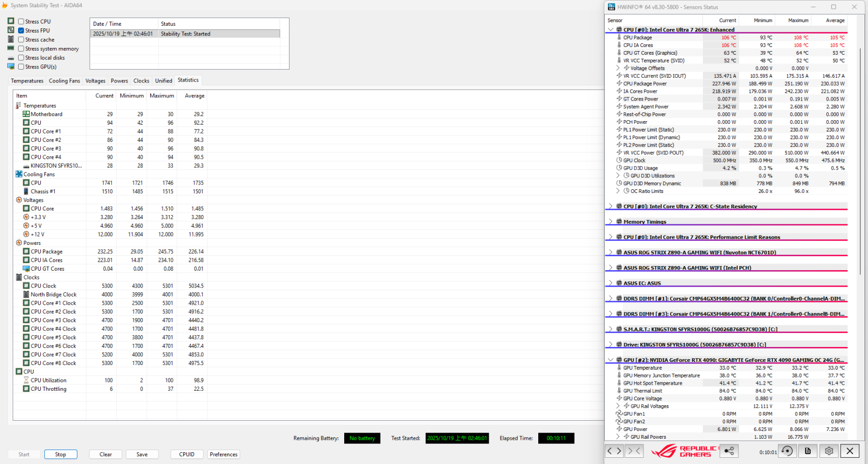Viewport: 868px width, 464px height.
Task: Open HWiNFO sensor settings gear
Action: 829,451
